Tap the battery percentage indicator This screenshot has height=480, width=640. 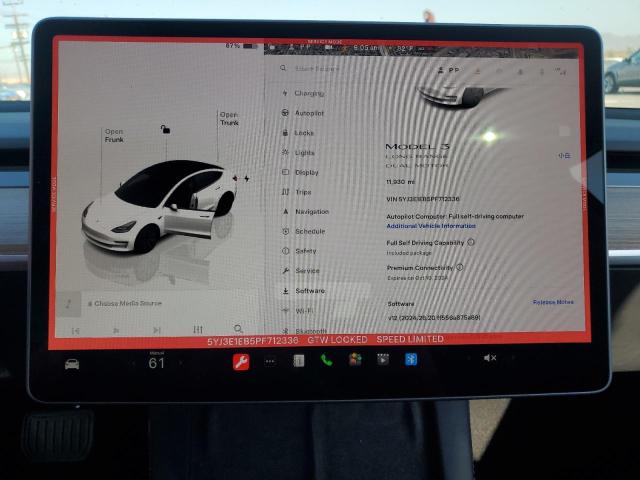tap(242, 46)
